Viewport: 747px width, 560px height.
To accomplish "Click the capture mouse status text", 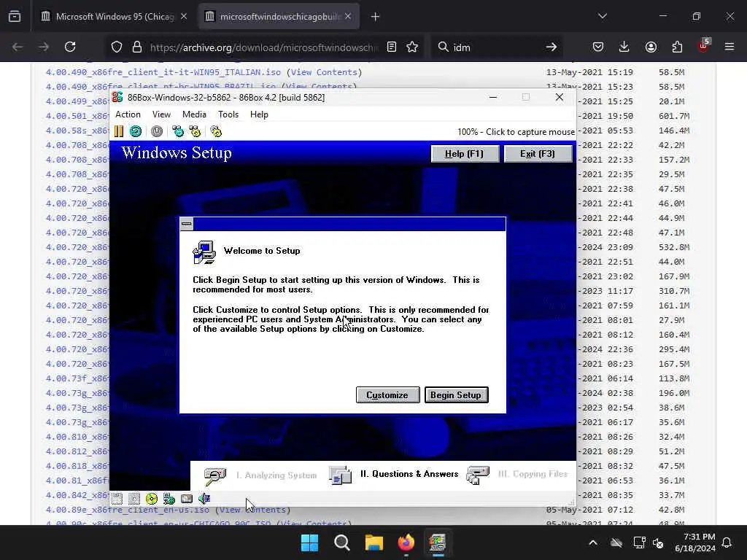I will point(516,132).
